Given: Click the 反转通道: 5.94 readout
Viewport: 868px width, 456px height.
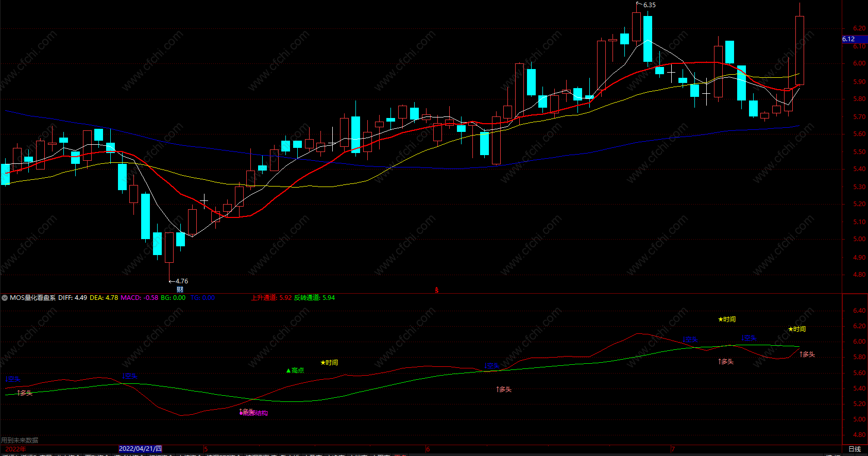Looking at the screenshot, I should [314, 298].
